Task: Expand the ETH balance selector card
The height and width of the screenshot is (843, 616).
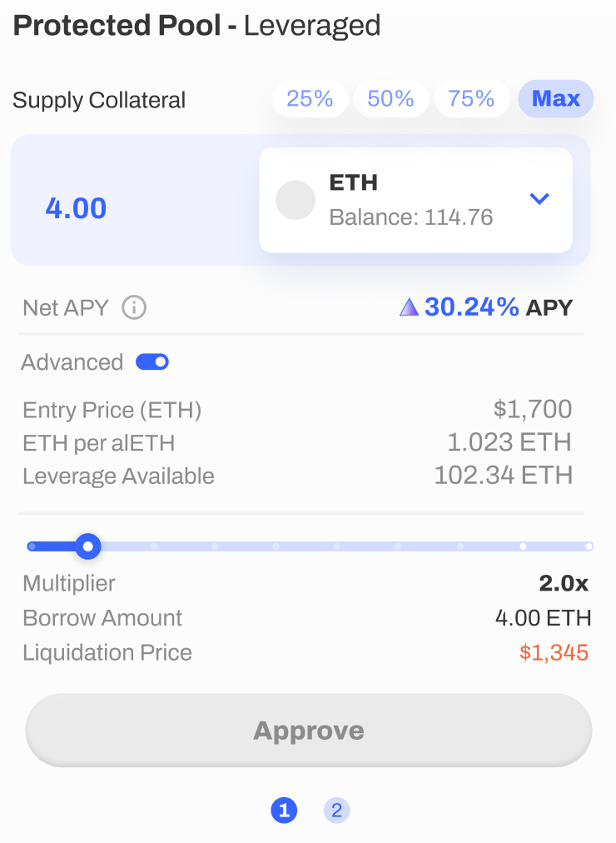Action: pos(415,200)
